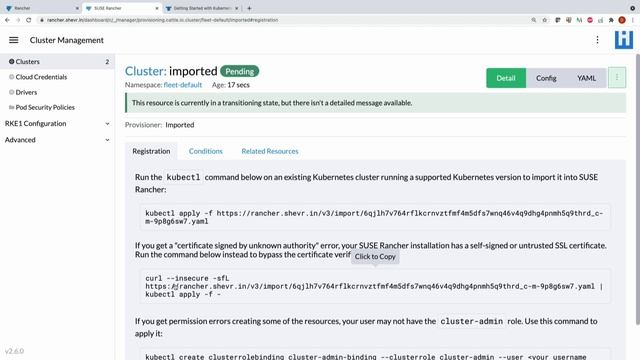
Task: Click the Cloud Credentials sidebar icon
Action: click(x=11, y=77)
